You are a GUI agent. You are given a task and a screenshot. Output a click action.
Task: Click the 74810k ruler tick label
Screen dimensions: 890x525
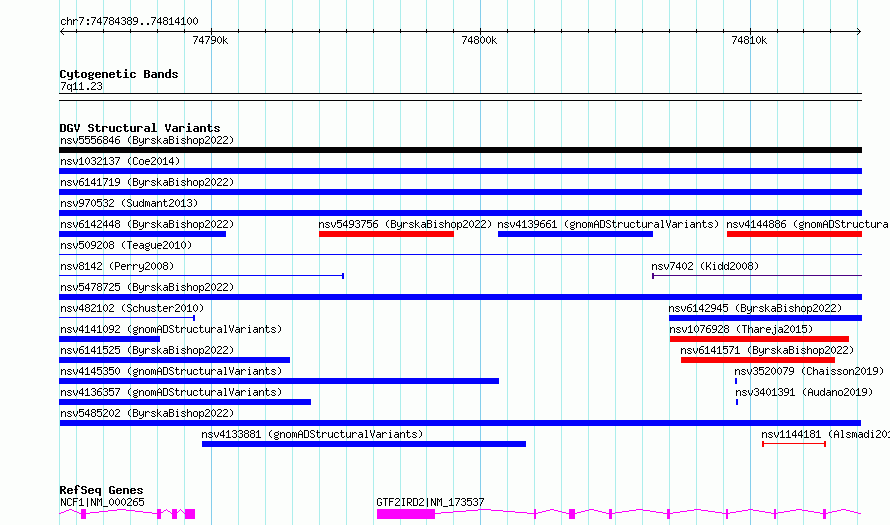[x=749, y=40]
